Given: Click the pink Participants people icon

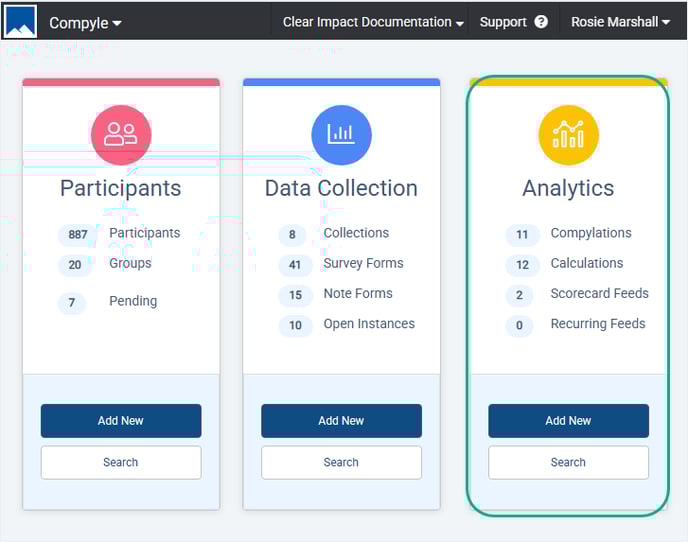Looking at the screenshot, I should pos(121,134).
